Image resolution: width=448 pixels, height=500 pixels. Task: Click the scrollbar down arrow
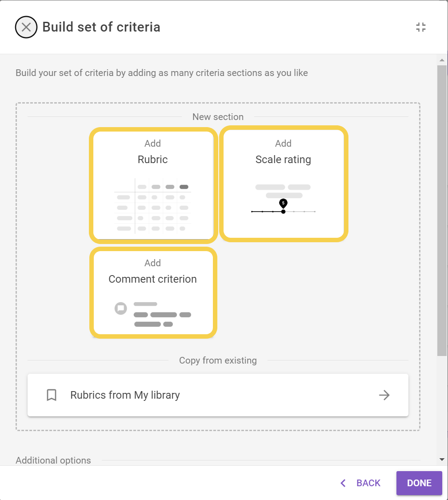pos(442,459)
